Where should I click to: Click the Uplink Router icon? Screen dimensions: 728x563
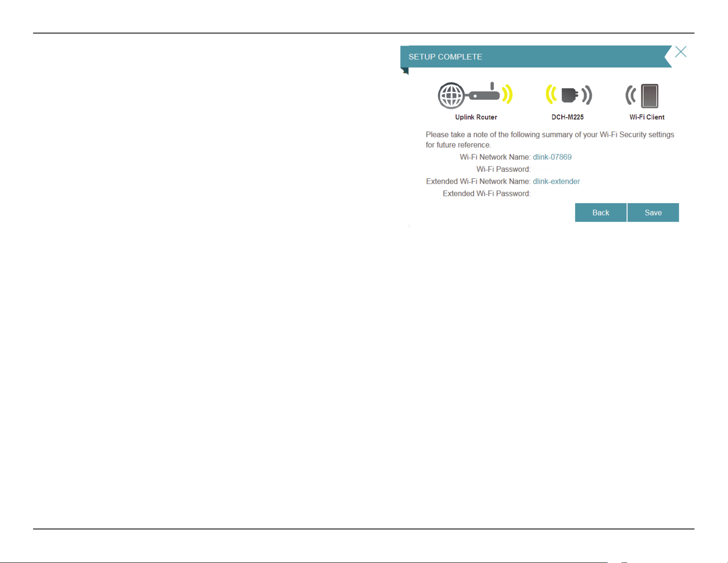[475, 96]
